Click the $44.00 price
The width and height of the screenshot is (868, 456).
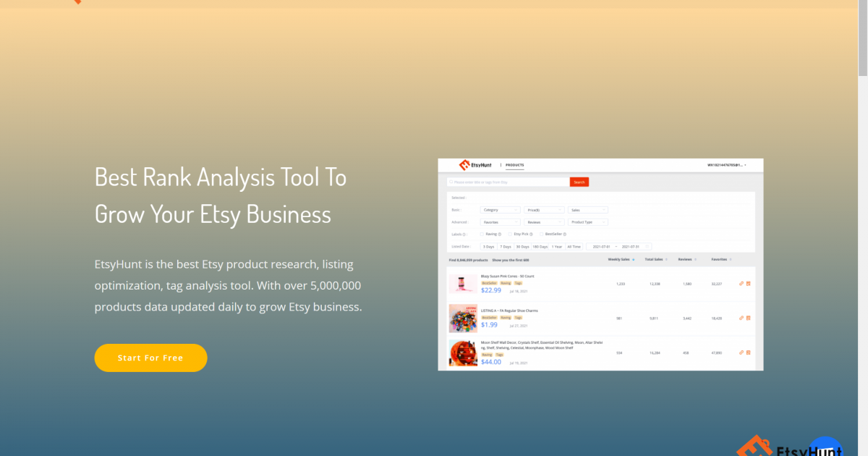point(491,362)
